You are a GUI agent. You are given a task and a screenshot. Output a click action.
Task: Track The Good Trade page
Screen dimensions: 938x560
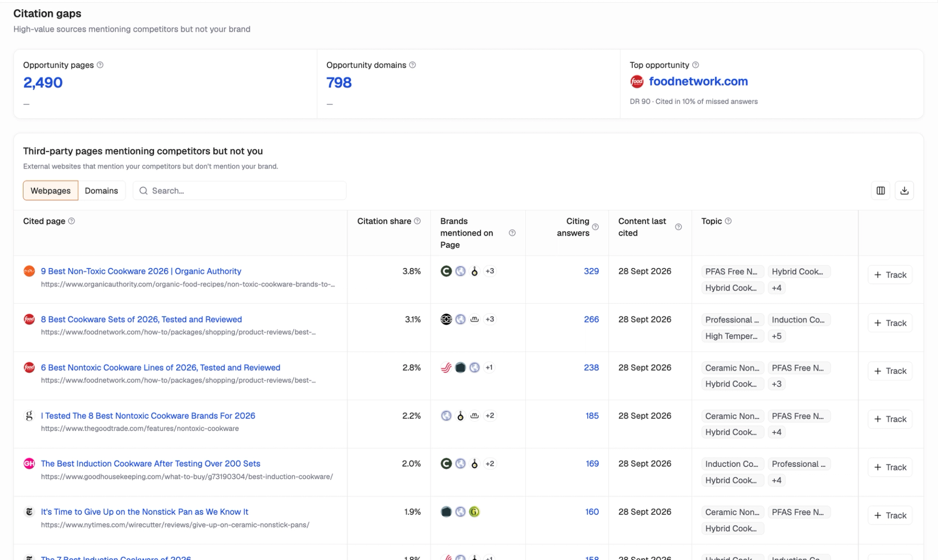(890, 419)
